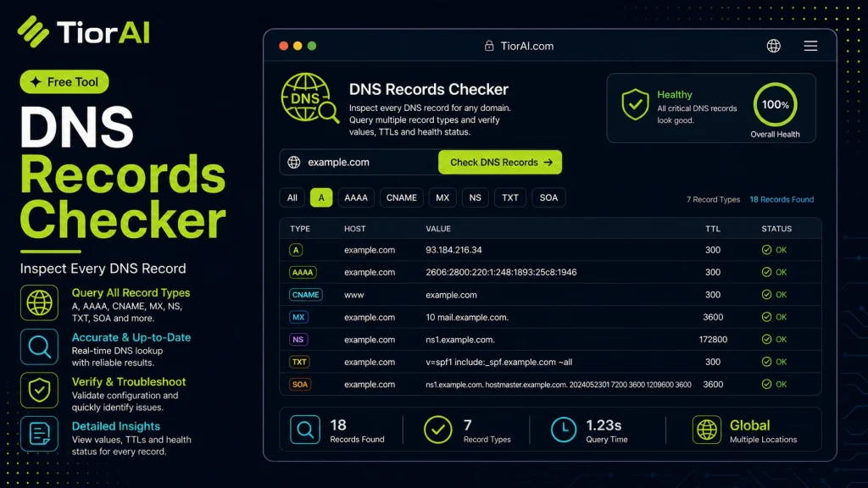Screen dimensions: 868x488
Task: Click the Accurate & Up-to-Date magnifier icon
Action: point(39,347)
